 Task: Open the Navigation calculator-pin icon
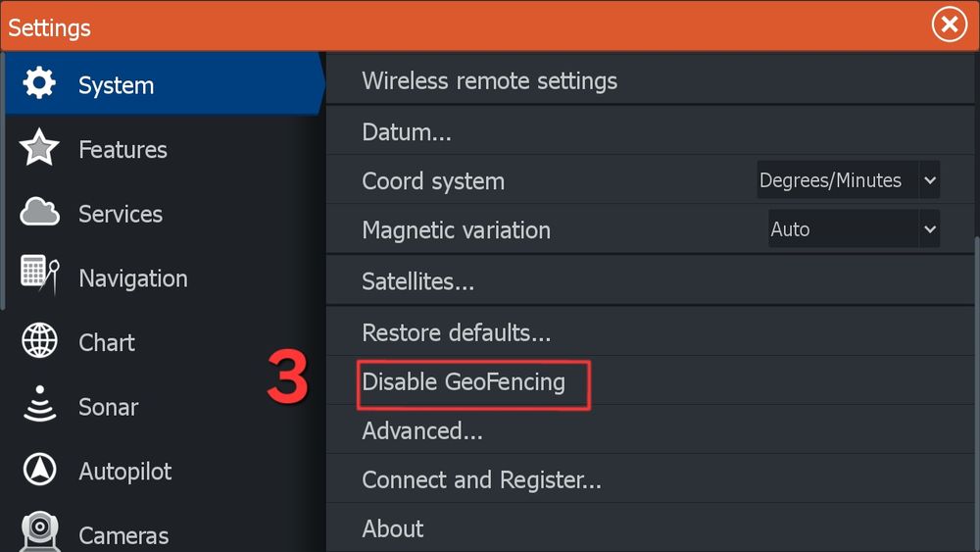[x=39, y=276]
